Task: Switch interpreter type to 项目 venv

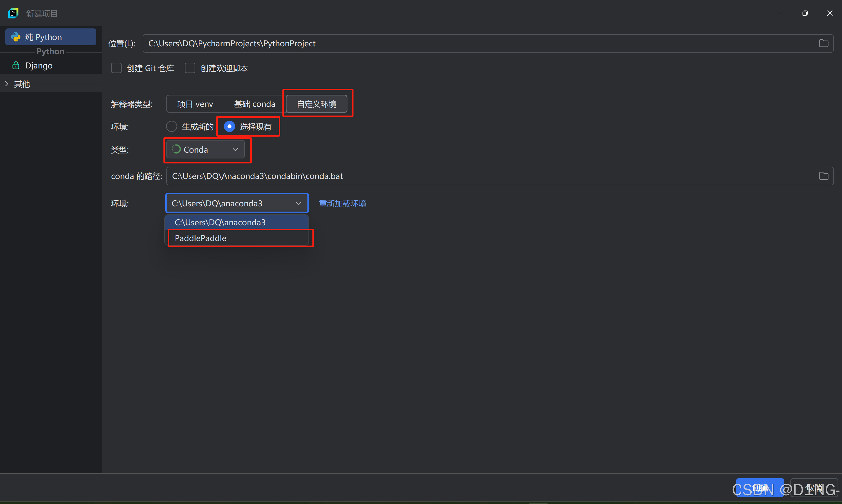Action: click(x=195, y=104)
